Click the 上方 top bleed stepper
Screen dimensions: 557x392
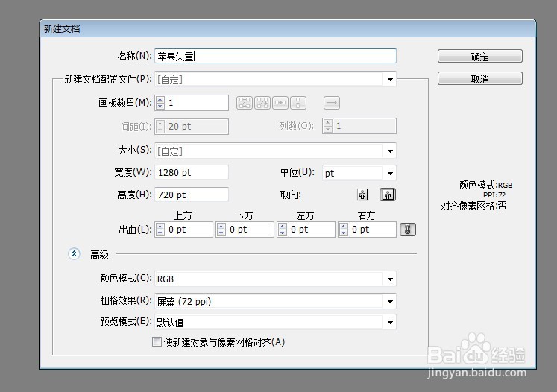click(160, 230)
